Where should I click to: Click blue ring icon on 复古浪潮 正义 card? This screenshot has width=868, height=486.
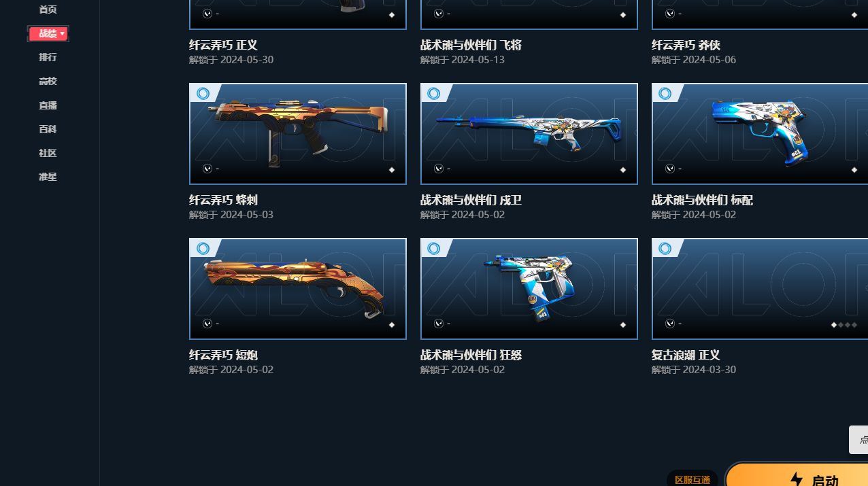pyautogui.click(x=665, y=249)
